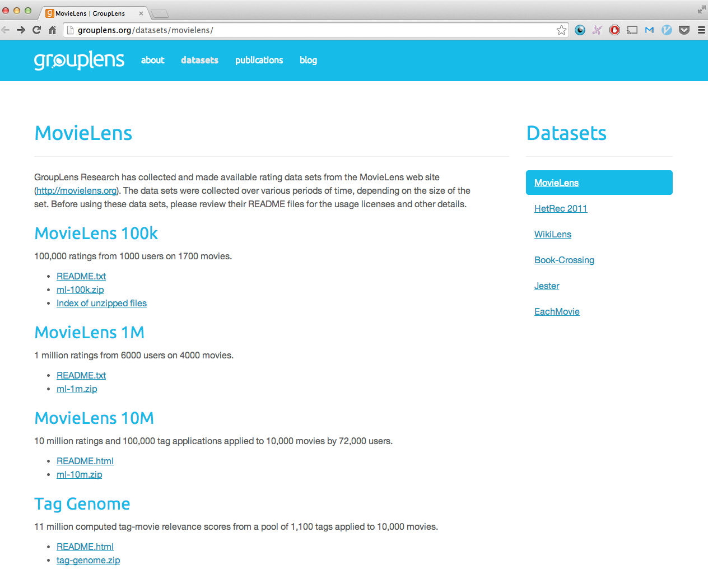Open HetRec 2011 dataset link
The height and width of the screenshot is (588, 708).
(561, 208)
